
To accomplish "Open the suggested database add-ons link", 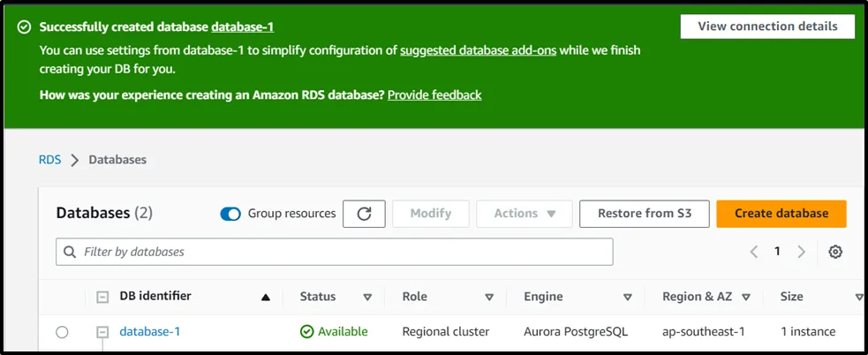I will tap(478, 50).
